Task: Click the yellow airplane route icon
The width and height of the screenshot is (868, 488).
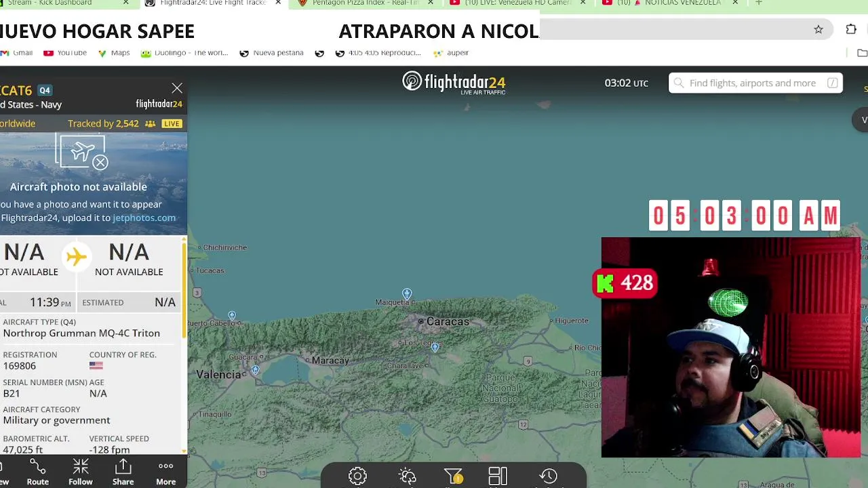Action: click(77, 256)
